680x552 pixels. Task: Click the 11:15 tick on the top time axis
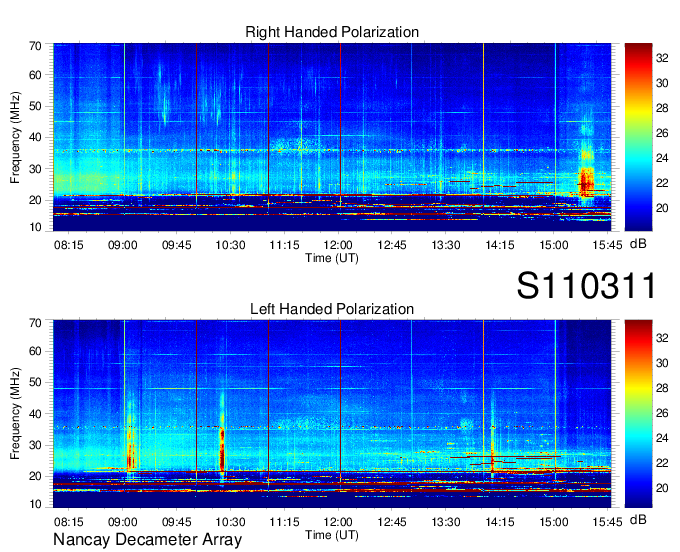coord(284,245)
